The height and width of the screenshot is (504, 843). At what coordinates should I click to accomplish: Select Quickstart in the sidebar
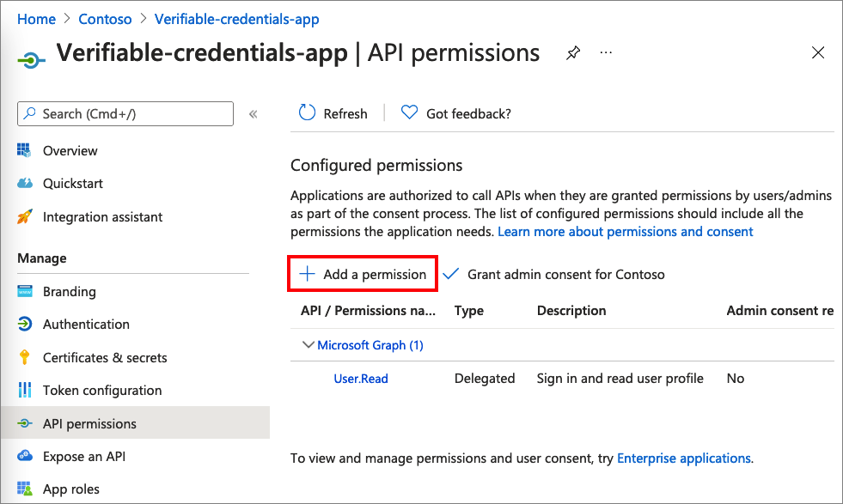tap(72, 183)
